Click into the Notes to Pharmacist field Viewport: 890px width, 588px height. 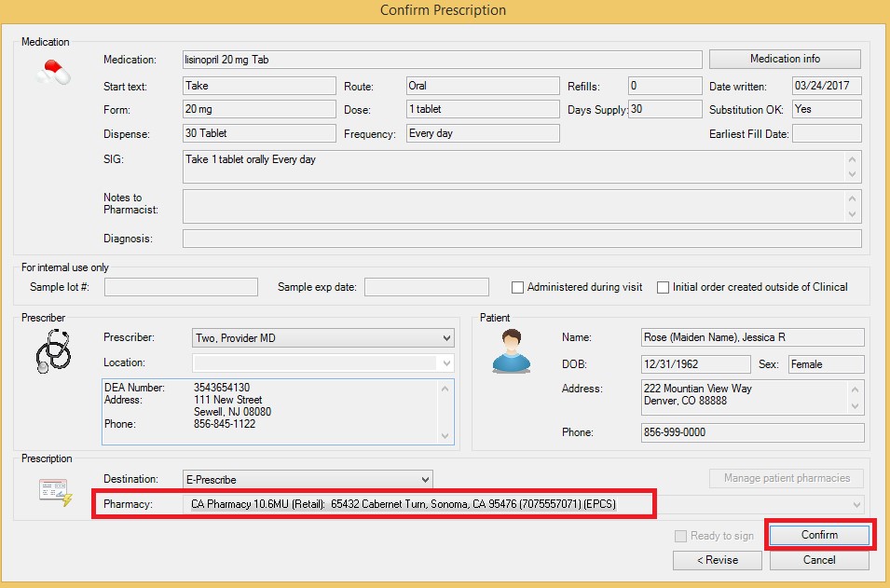click(x=513, y=206)
